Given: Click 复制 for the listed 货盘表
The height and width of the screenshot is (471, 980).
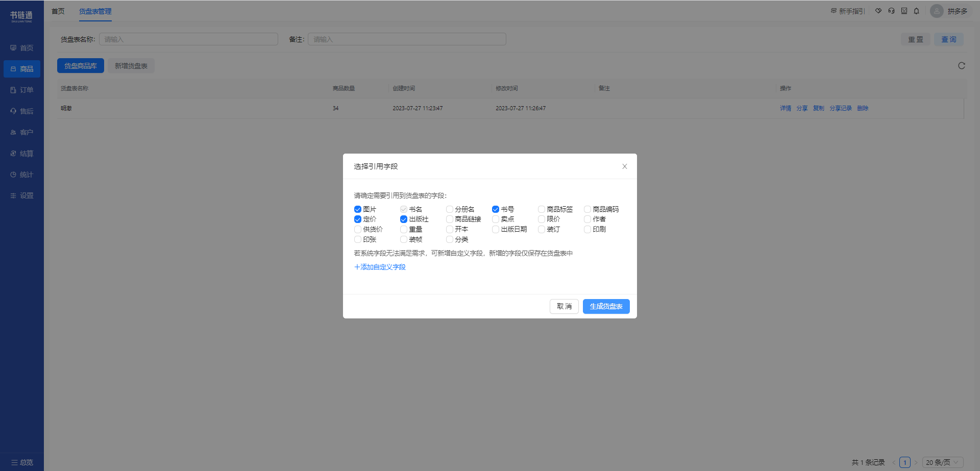Looking at the screenshot, I should tap(819, 108).
